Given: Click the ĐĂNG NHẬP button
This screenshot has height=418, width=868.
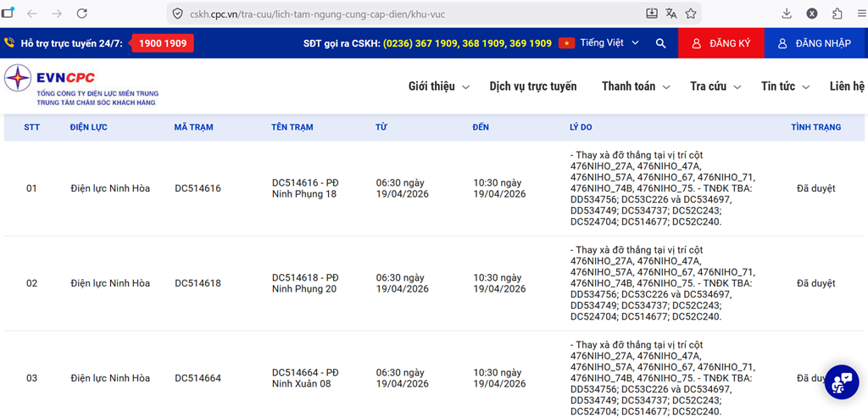Looking at the screenshot, I should point(815,43).
